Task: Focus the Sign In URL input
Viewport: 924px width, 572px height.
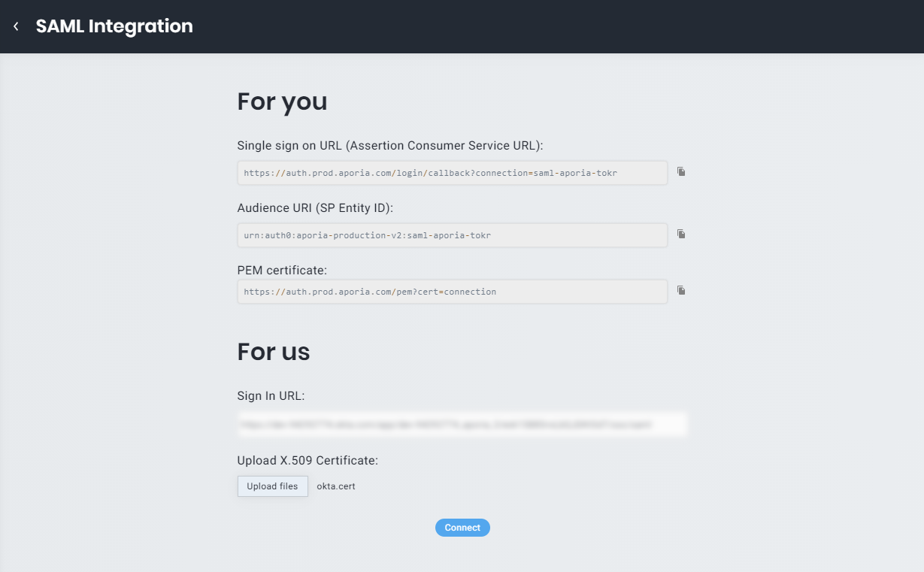Action: click(462, 424)
